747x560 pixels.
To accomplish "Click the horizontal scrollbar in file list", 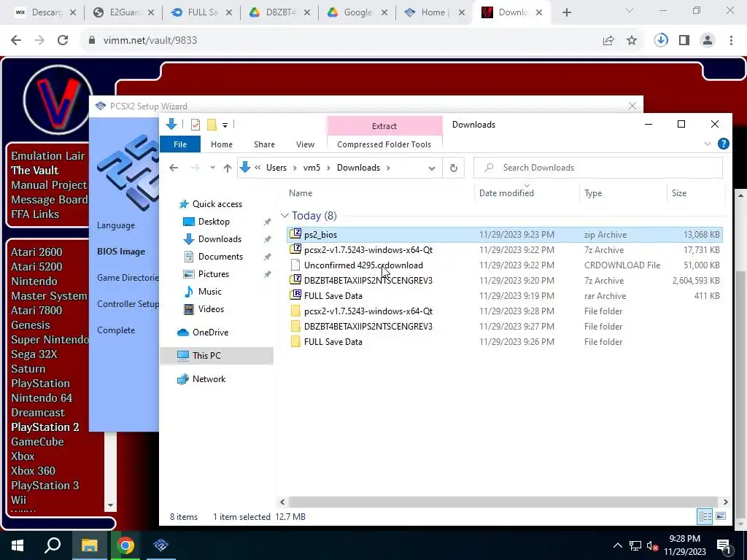I will [x=503, y=502].
